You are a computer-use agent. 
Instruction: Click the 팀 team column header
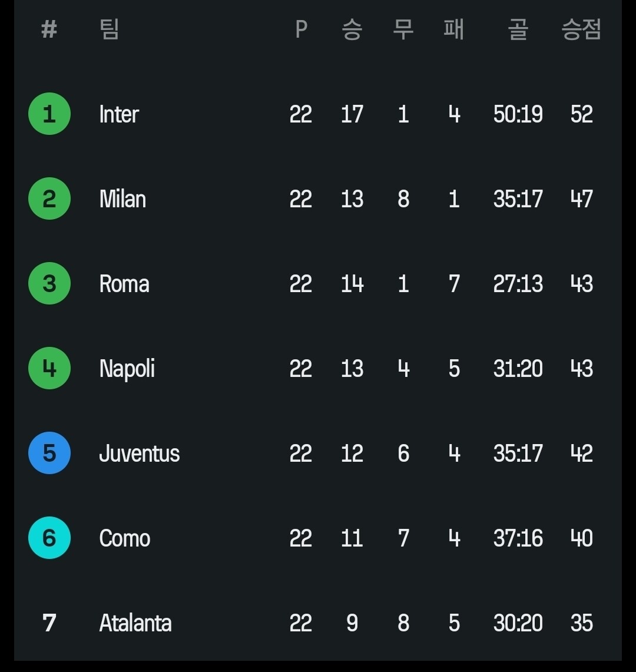click(x=110, y=29)
